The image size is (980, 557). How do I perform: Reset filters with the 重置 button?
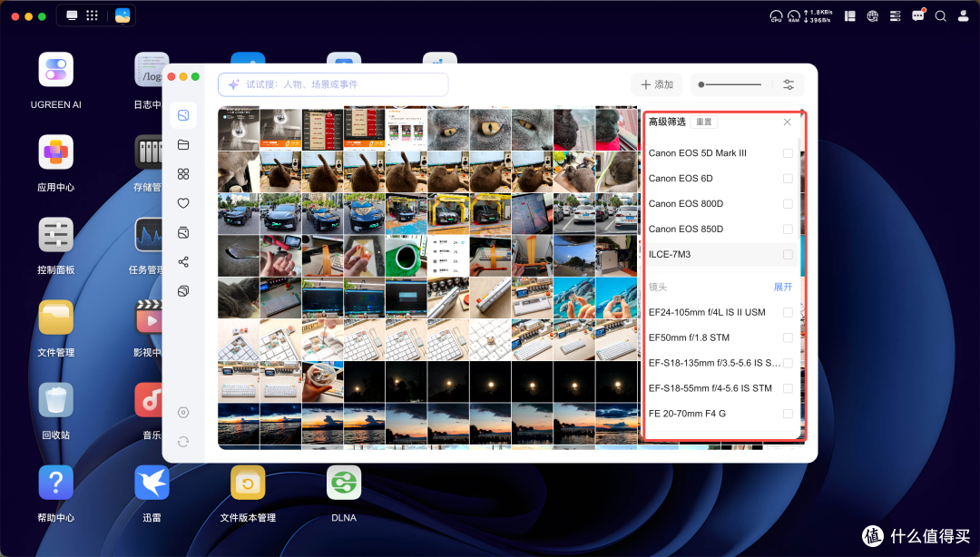coord(704,122)
